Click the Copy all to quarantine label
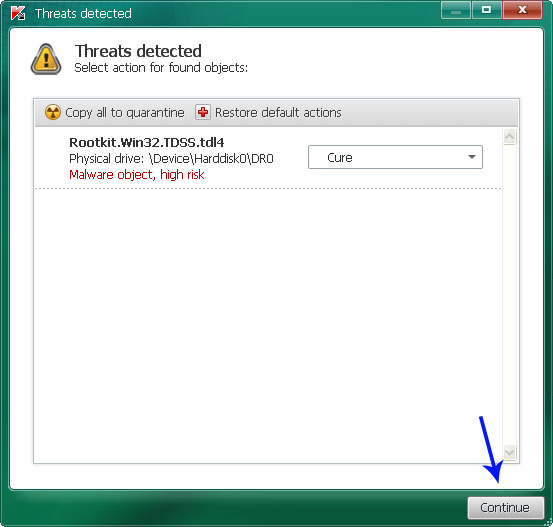Screen dimensions: 553x527 (x=125, y=113)
